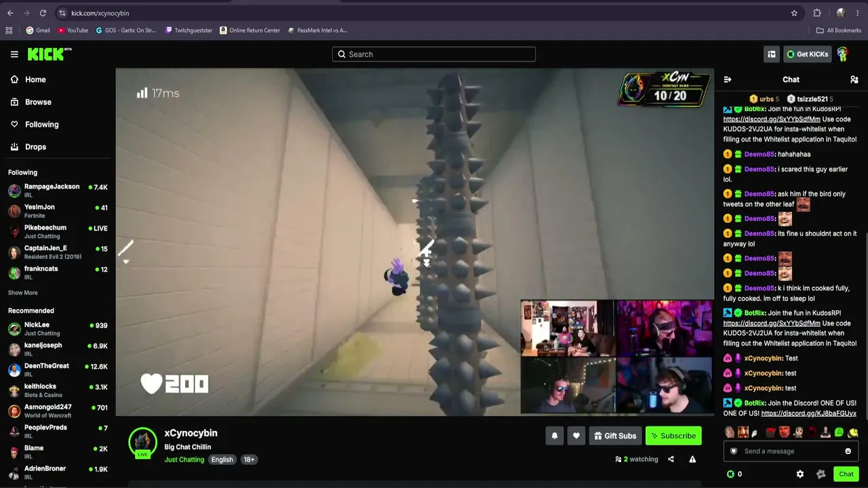Open the All Bookmarks folder
Screen dimensions: 868x488
tap(839, 30)
